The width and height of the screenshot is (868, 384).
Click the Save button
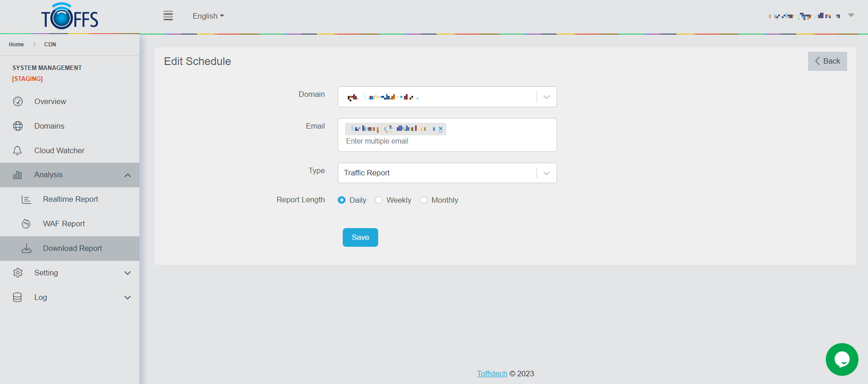tap(360, 237)
